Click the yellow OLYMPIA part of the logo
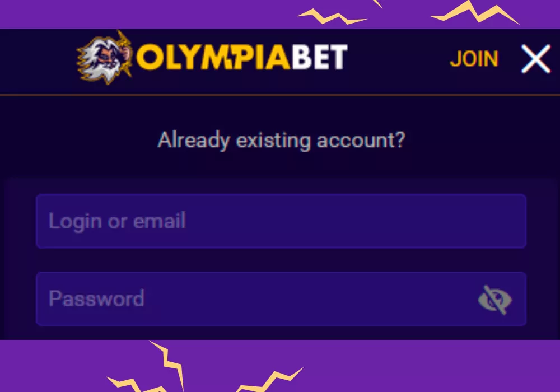560x392 pixels. tap(213, 57)
